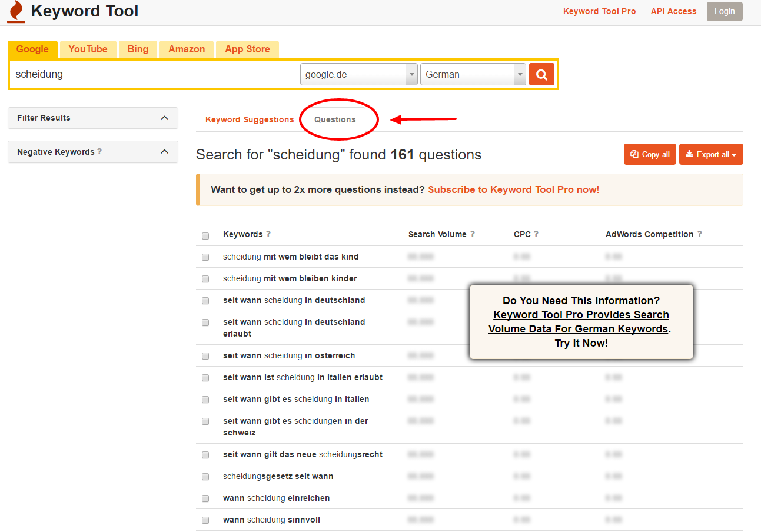Screen dimensions: 761x532
Task: Switch to the YouTube tab
Action: (x=88, y=49)
